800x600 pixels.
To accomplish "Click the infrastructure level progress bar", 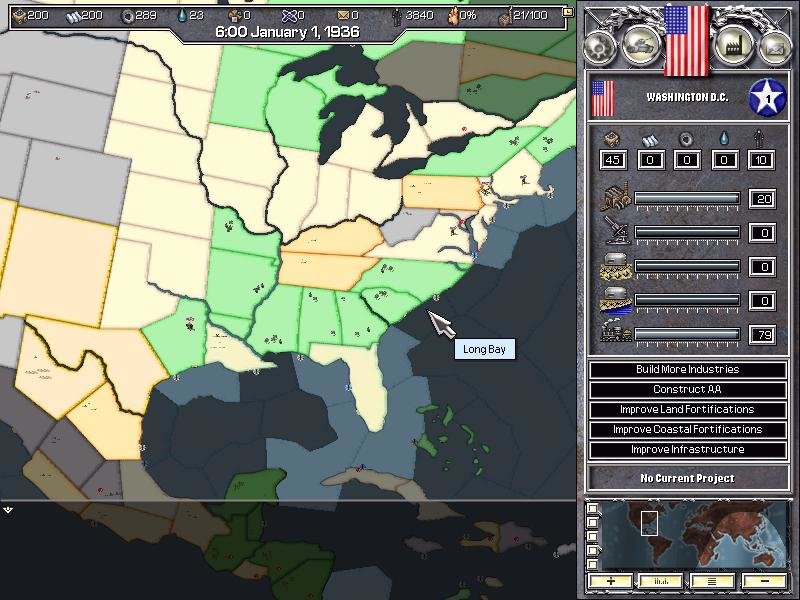I will (x=687, y=334).
